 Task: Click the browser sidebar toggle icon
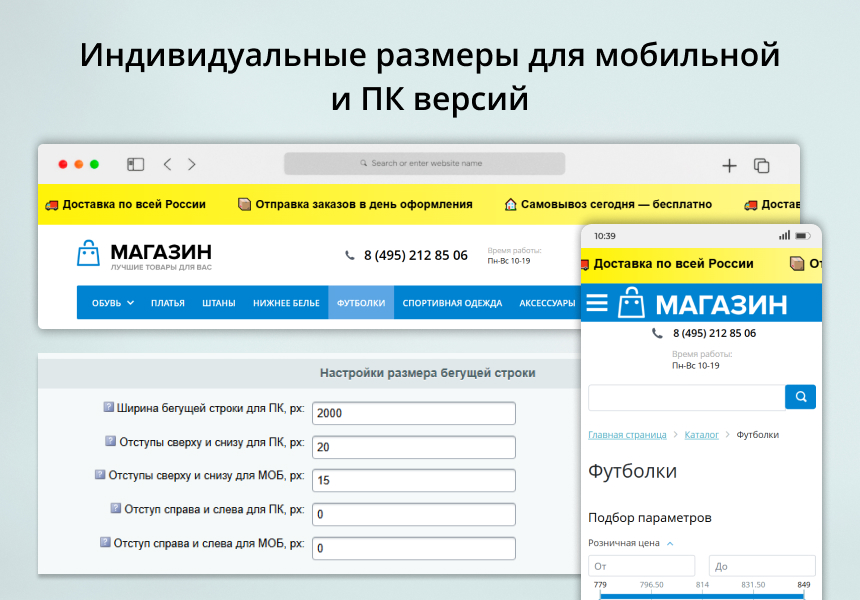(x=136, y=164)
